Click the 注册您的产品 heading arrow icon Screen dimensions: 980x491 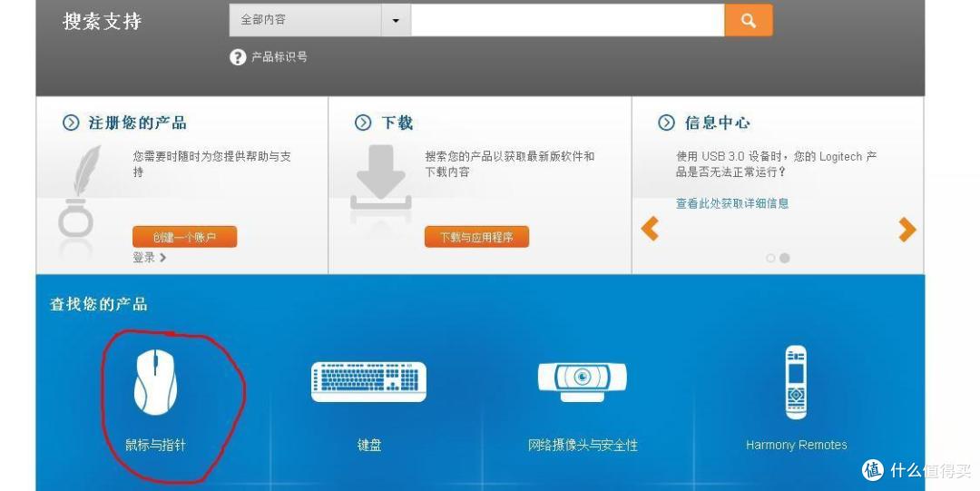pos(71,123)
